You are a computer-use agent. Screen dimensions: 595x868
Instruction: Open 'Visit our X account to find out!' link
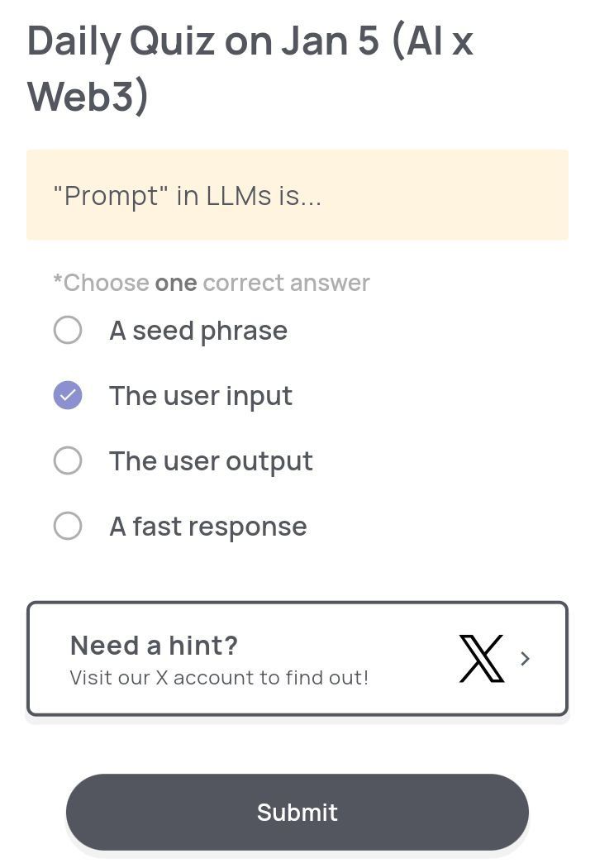[217, 677]
